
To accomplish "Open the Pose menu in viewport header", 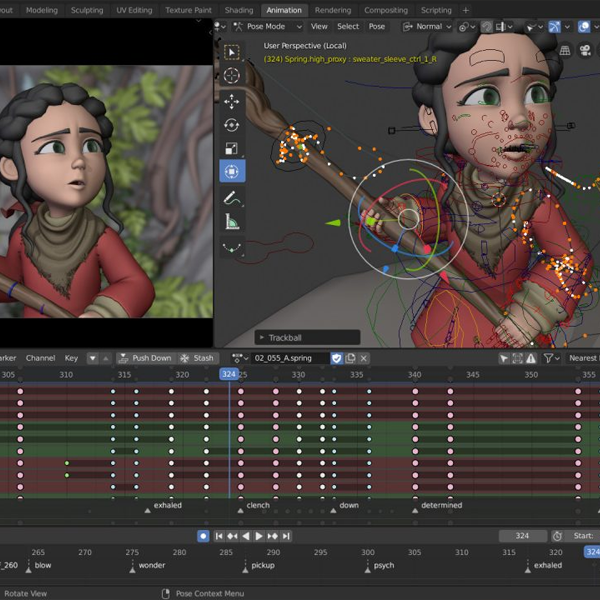I will point(377,26).
